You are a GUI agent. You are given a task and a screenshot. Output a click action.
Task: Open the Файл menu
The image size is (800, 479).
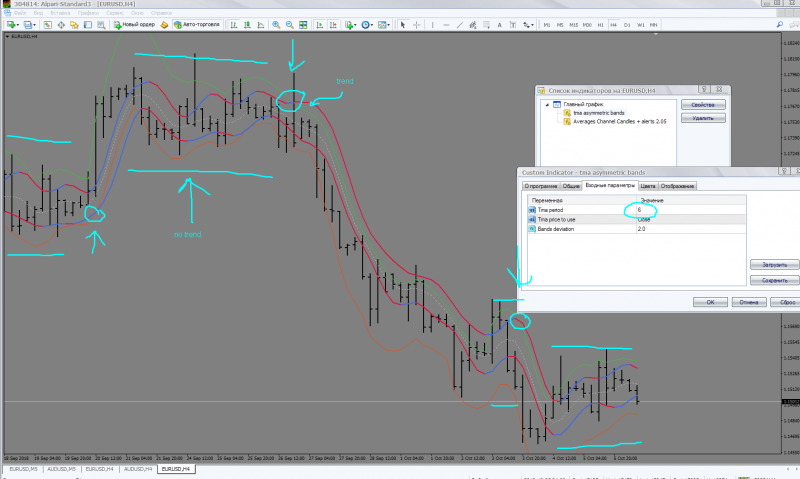pyautogui.click(x=20, y=13)
